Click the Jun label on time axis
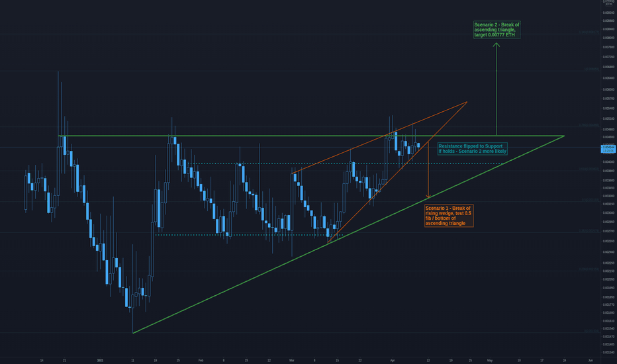617x364 pixels. pos(591,361)
